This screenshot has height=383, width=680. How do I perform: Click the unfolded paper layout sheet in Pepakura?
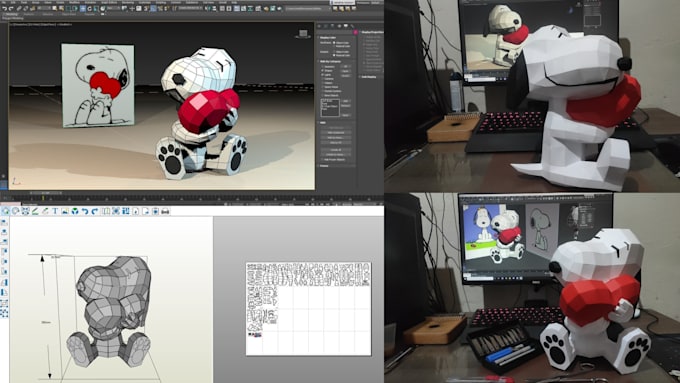click(x=308, y=309)
